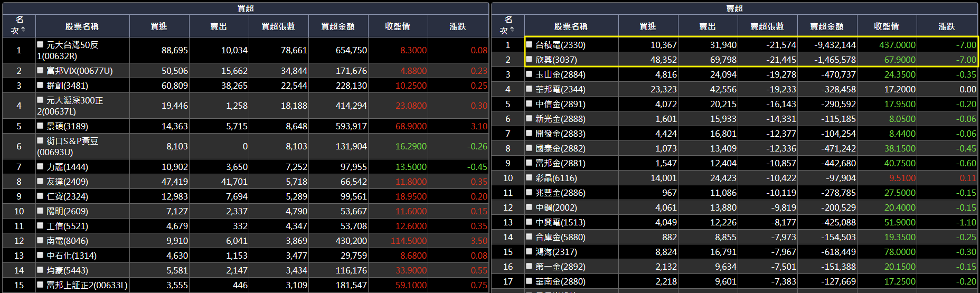Image resolution: width=980 pixels, height=293 pixels.
Task: Tick the 國泰金(2882) checkbox
Action: [529, 148]
